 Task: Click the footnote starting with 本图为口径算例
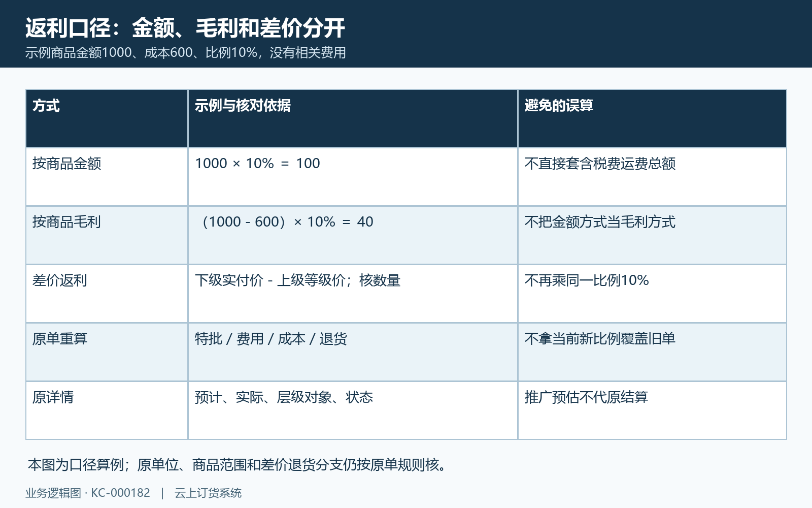(x=238, y=465)
